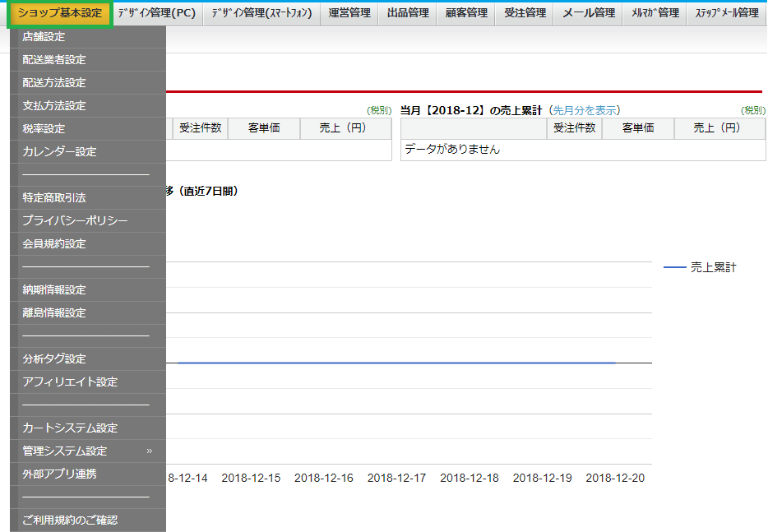Click the 先月分を表示 link
The image size is (768, 532).
coord(585,110)
